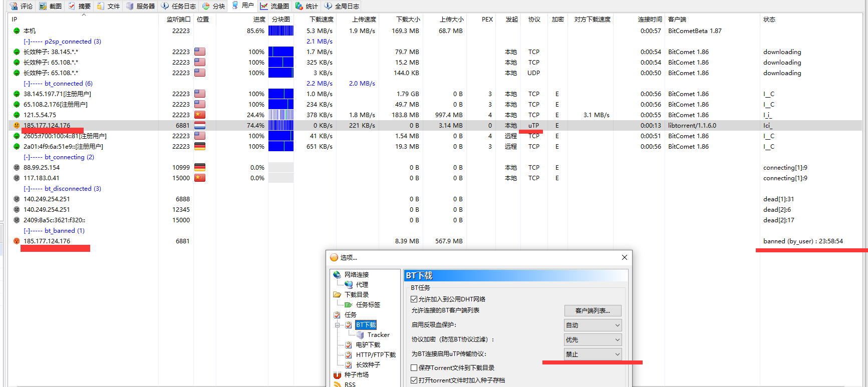The width and height of the screenshot is (868, 387).
Task: Click the grey icon for peer 117.183.0.41
Action: tap(17, 178)
